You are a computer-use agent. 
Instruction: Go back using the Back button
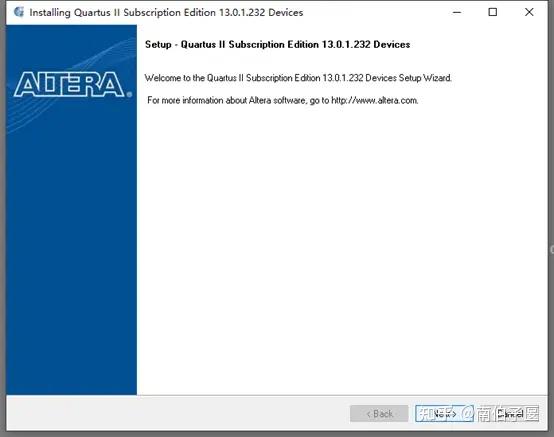tap(379, 413)
